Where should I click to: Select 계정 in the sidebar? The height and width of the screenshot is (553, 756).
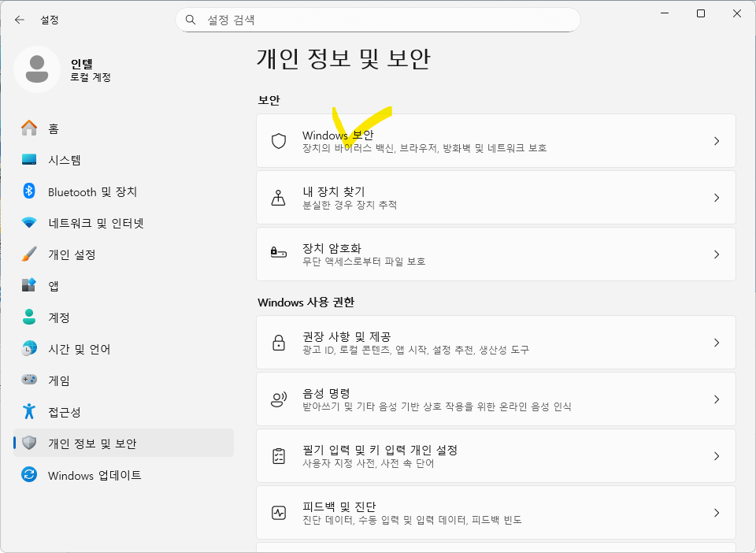tap(124, 317)
